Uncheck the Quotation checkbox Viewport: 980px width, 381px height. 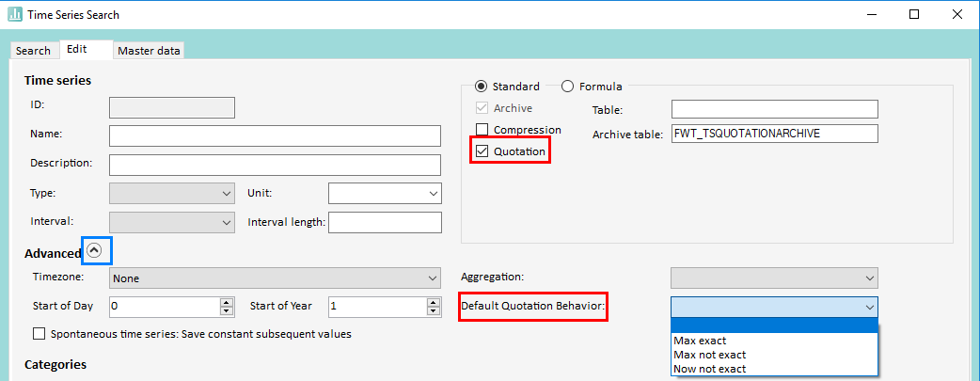point(482,151)
